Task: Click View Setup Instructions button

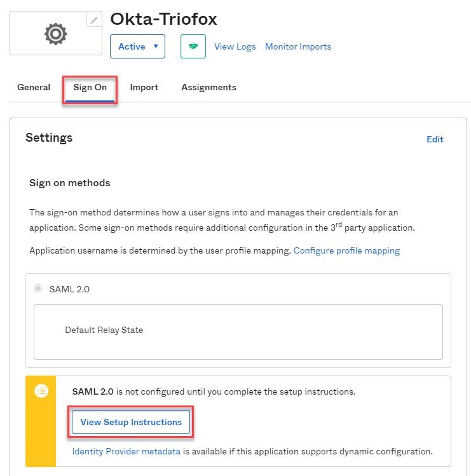Action: [x=131, y=422]
